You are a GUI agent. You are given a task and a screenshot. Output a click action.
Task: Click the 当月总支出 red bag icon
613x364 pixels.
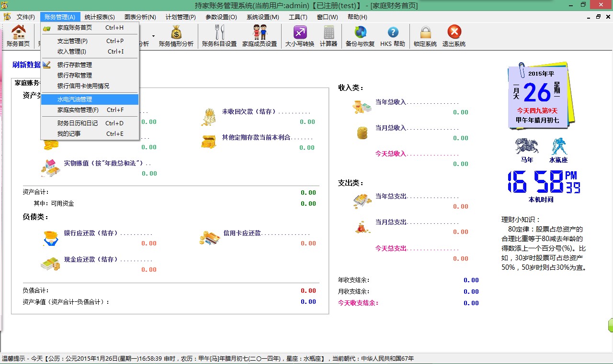point(362,226)
